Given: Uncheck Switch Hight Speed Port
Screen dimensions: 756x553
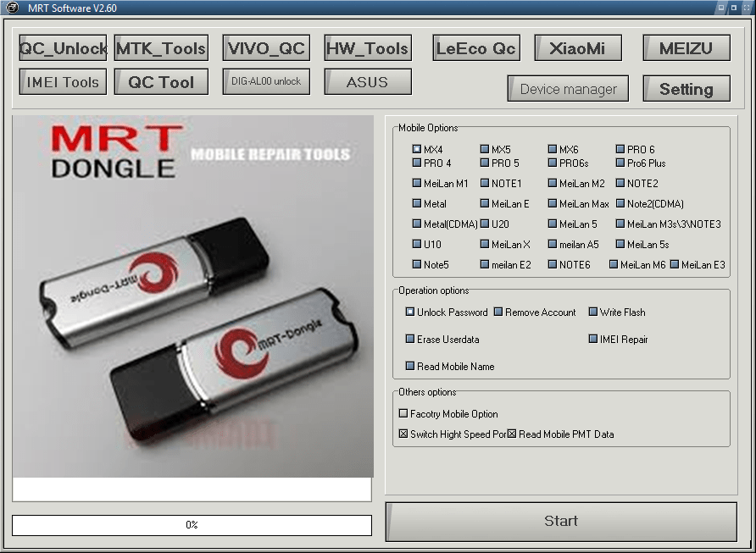Looking at the screenshot, I should point(403,434).
